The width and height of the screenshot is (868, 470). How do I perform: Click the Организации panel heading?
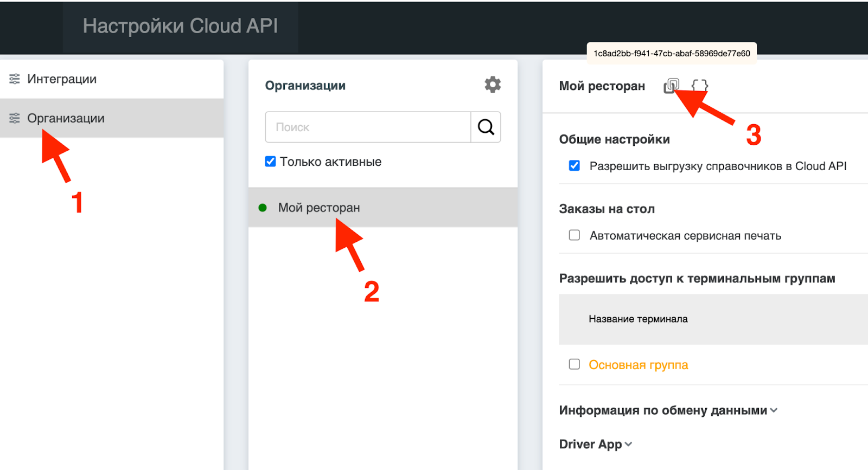click(305, 86)
